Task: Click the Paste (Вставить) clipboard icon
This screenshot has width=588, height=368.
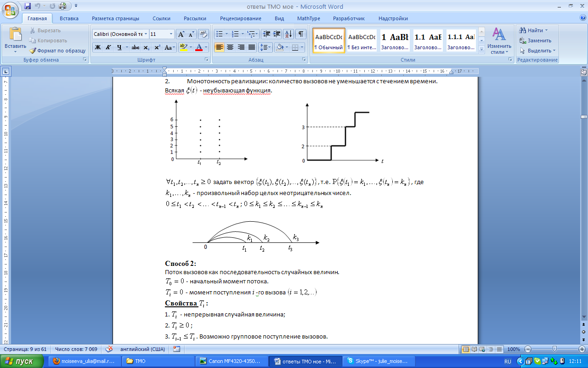Action: click(16, 34)
